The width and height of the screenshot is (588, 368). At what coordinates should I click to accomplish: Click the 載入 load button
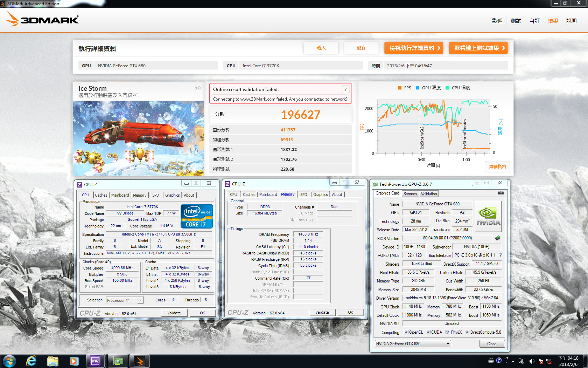(x=321, y=48)
